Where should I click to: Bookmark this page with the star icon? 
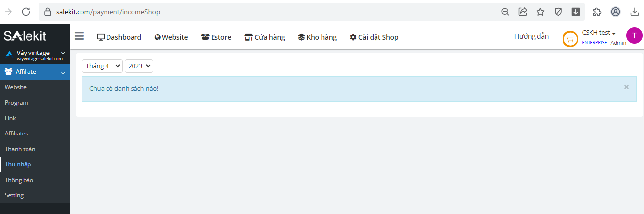coord(540,12)
